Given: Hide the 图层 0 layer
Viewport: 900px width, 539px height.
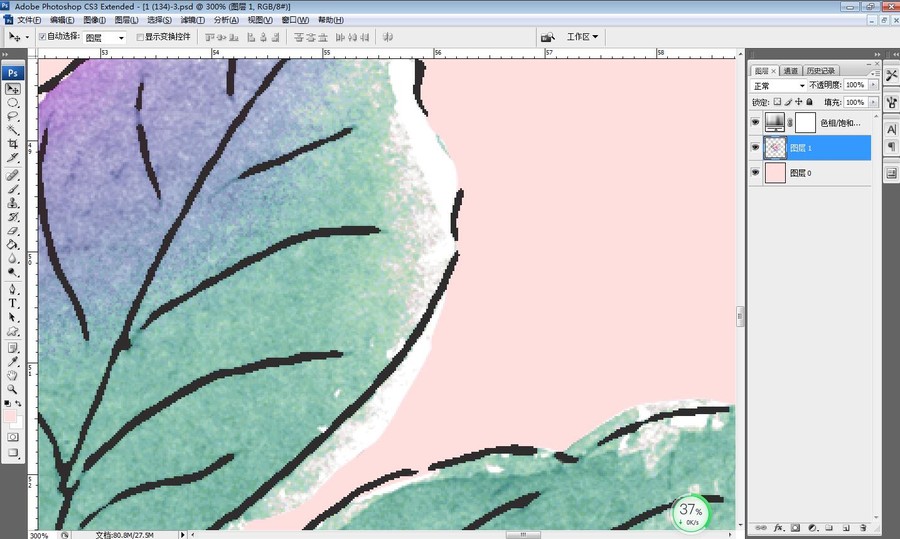Looking at the screenshot, I should [755, 172].
